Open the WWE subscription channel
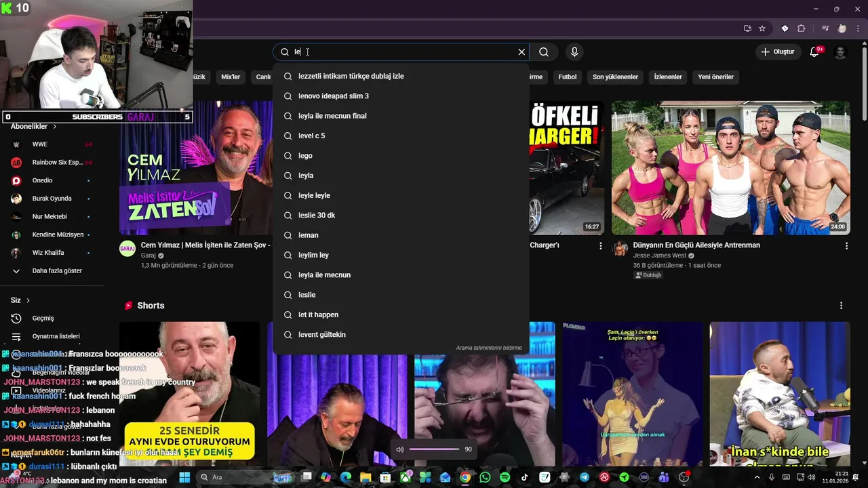The height and width of the screenshot is (488, 868). tap(51, 144)
